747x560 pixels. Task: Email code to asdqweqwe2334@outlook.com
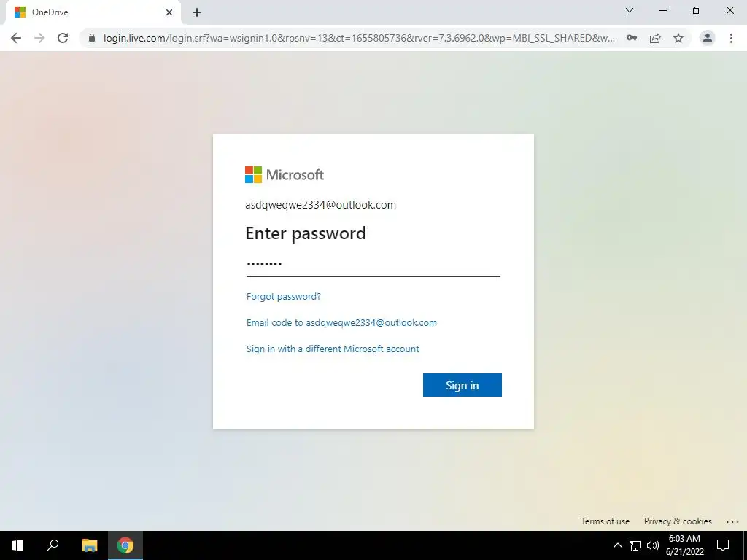(x=341, y=322)
